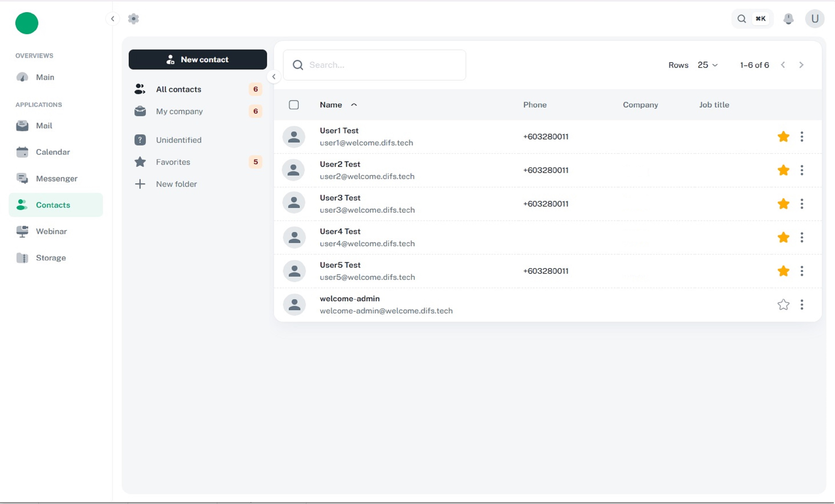This screenshot has width=835, height=504.
Task: Unfavorite User3 Test with star
Action: click(783, 204)
